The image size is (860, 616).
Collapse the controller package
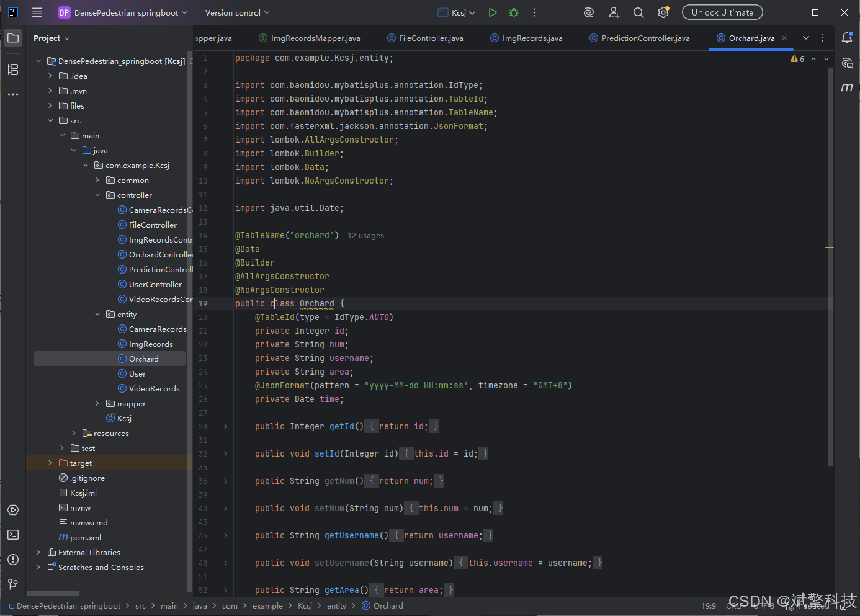97,195
